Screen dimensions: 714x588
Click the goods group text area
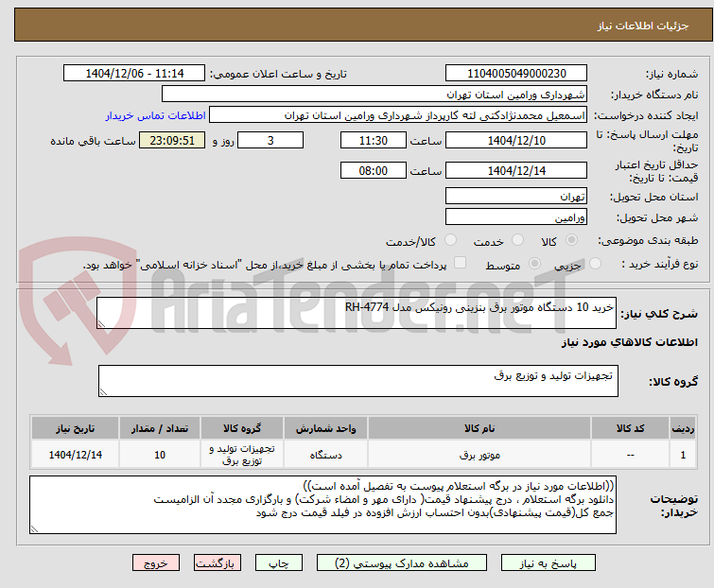click(x=358, y=381)
